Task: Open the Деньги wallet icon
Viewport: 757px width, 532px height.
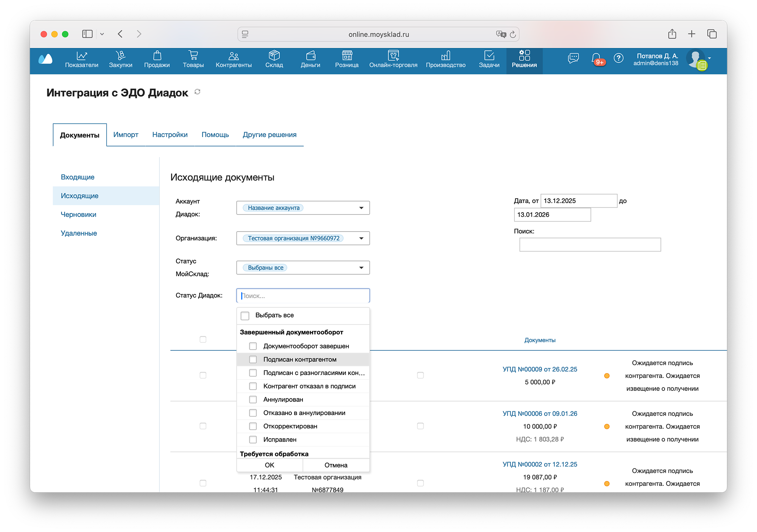Action: point(310,56)
